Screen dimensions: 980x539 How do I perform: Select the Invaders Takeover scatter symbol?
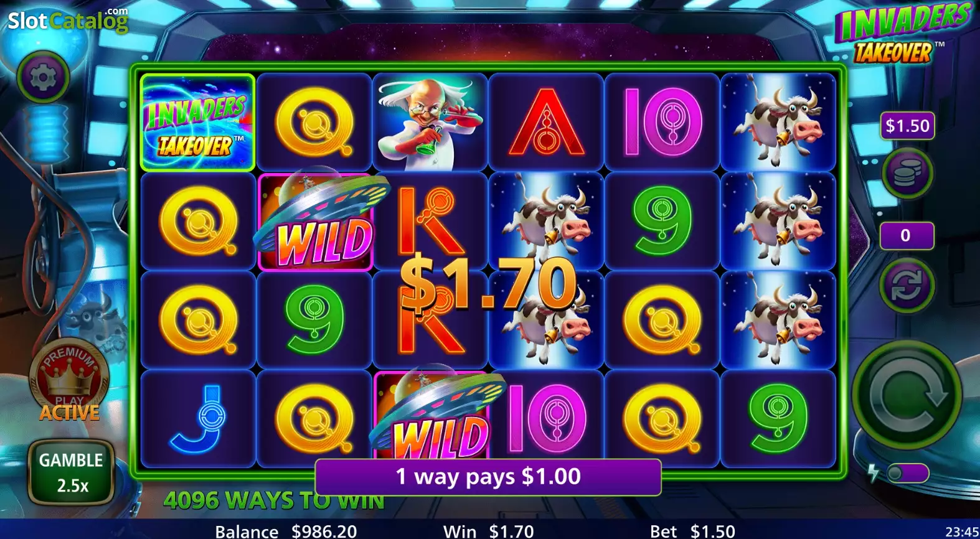pos(198,122)
